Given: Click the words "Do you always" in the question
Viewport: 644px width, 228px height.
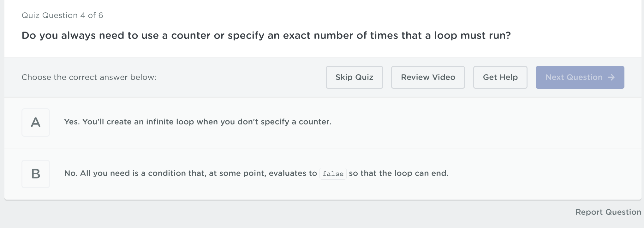Looking at the screenshot, I should pyautogui.click(x=59, y=35).
